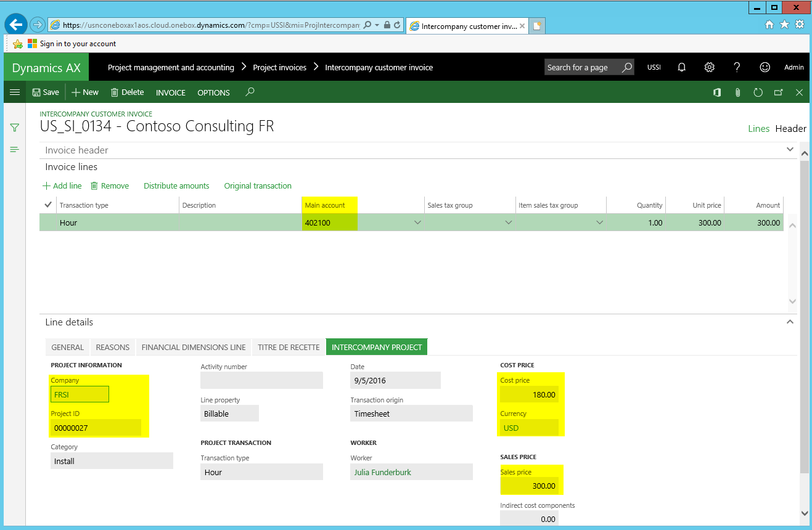Open the Main account dropdown arrow

[417, 222]
